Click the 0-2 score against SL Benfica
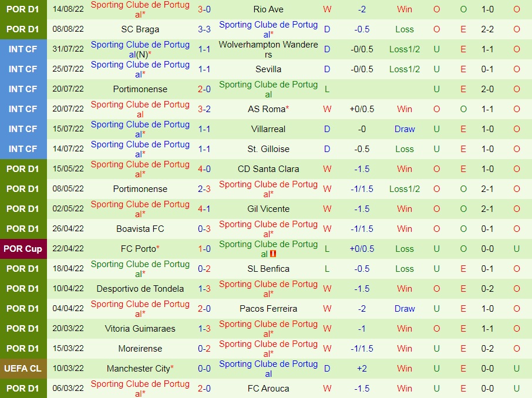 pos(204,269)
